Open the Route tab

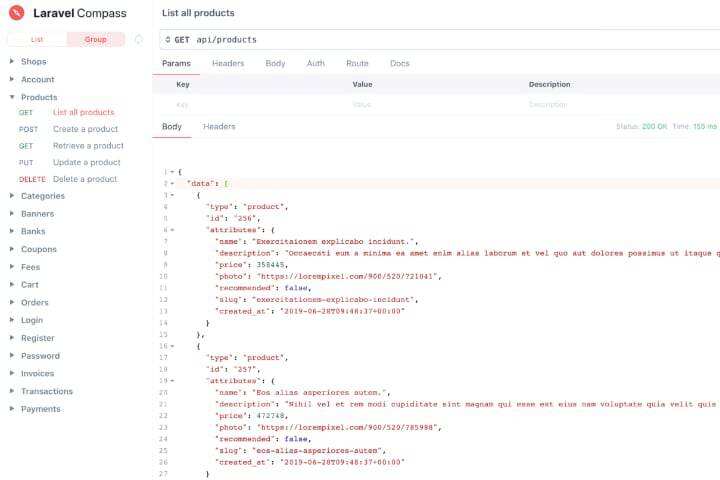coord(357,63)
